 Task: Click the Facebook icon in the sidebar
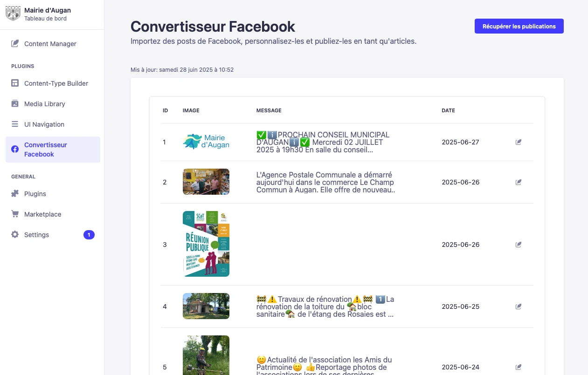[15, 150]
